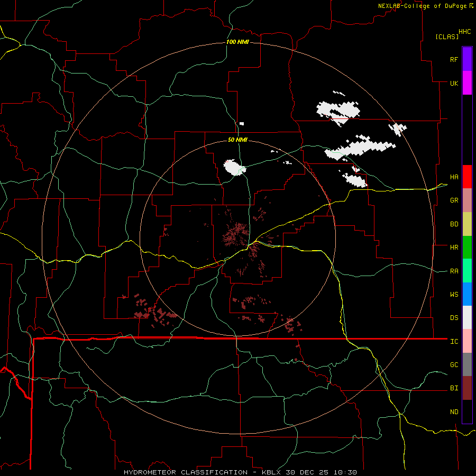Click the RF purple legend color block
This screenshot has width=476, height=476.
(x=467, y=59)
